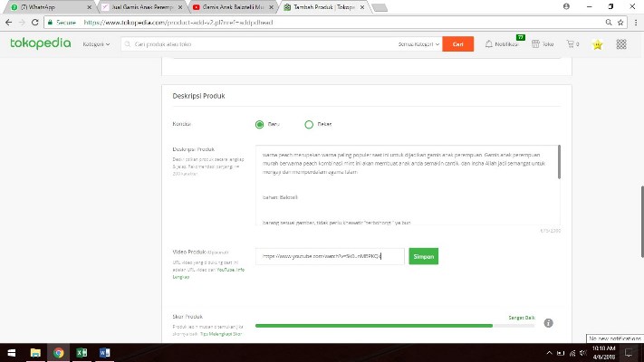Click the orange Cari search button

click(457, 44)
